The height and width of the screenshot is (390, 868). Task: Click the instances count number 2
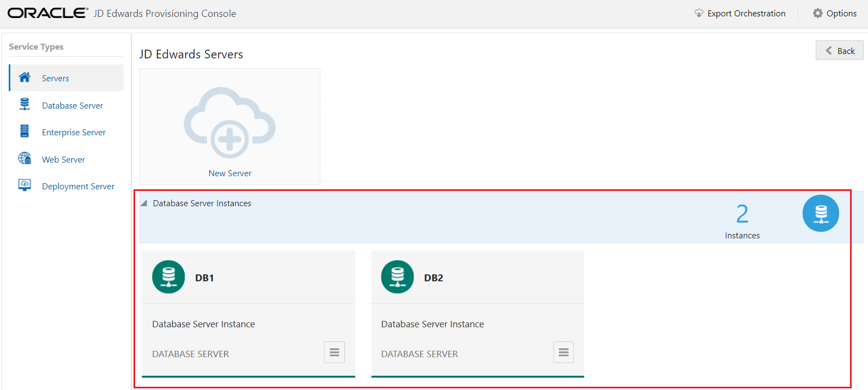[x=742, y=214]
